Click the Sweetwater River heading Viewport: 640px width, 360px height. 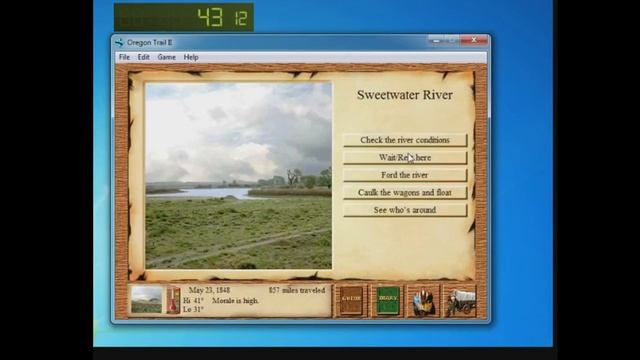tap(404, 95)
